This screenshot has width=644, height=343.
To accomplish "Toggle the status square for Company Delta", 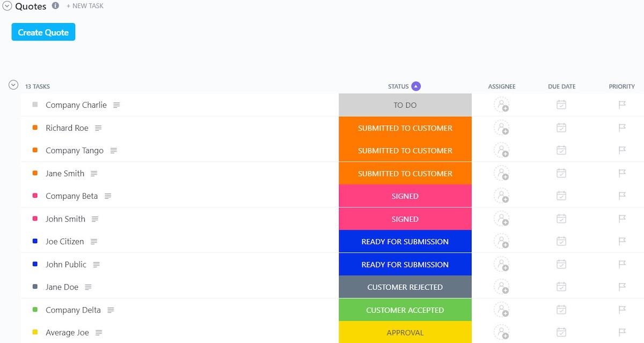I will [35, 310].
